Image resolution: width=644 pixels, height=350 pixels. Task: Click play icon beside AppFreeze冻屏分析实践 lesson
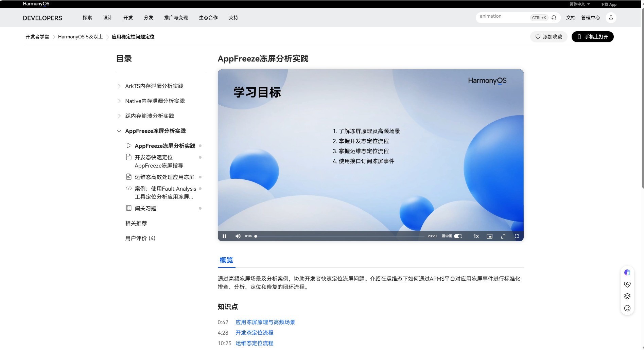[x=129, y=145]
